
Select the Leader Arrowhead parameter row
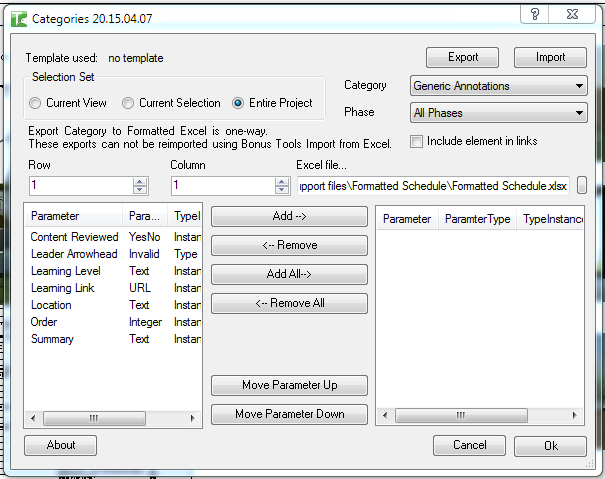113,254
